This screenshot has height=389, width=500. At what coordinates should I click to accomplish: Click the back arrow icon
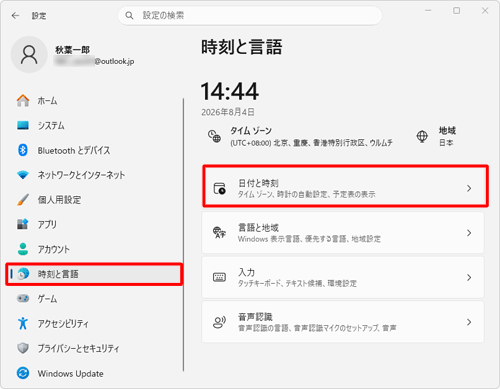click(x=15, y=16)
